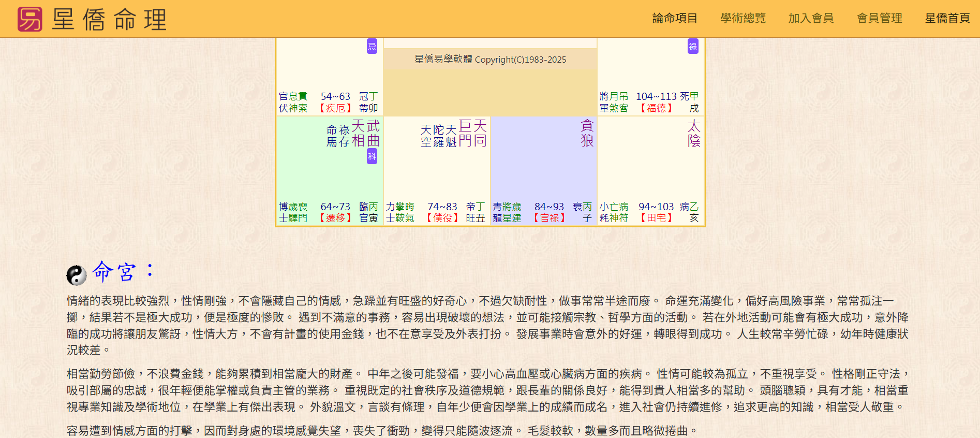Viewport: 980px width, 438px height.
Task: Open the 論命項目 menu
Action: pyautogui.click(x=675, y=18)
